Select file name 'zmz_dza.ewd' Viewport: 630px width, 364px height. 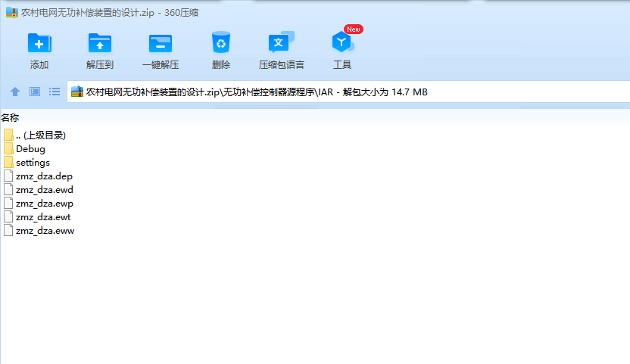[45, 190]
